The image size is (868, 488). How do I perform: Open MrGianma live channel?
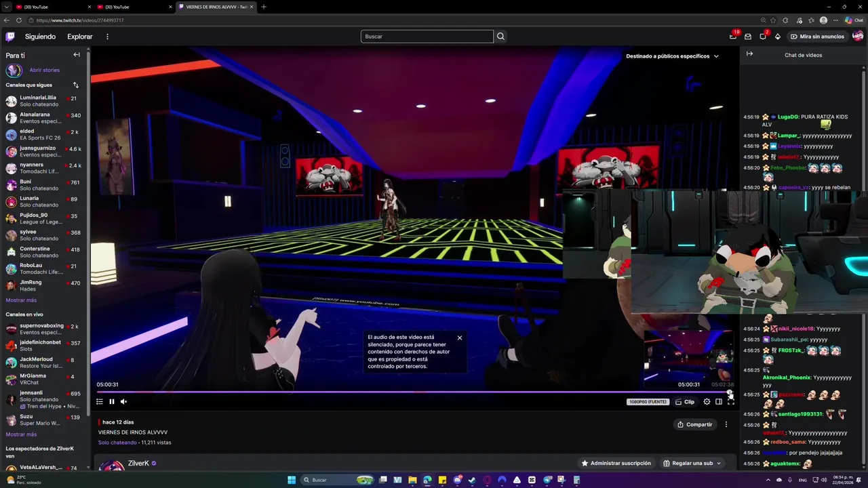[43, 379]
